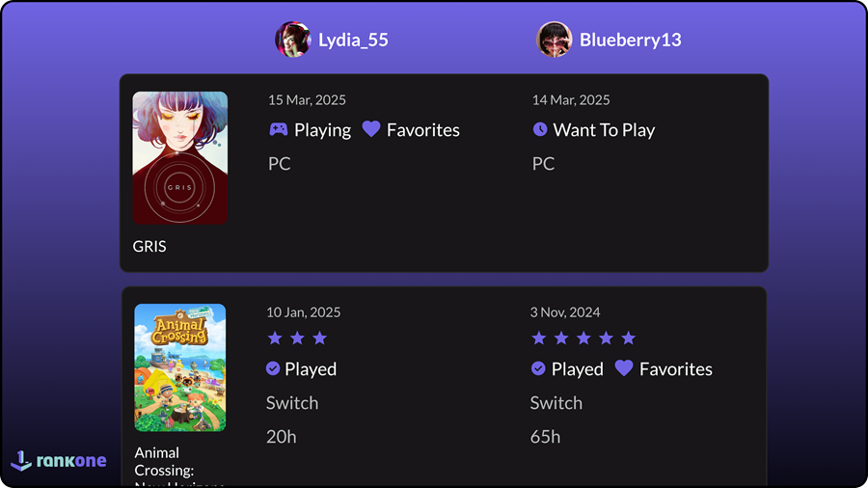The height and width of the screenshot is (488, 868).
Task: Click the clock Want To Play icon
Action: pos(540,129)
